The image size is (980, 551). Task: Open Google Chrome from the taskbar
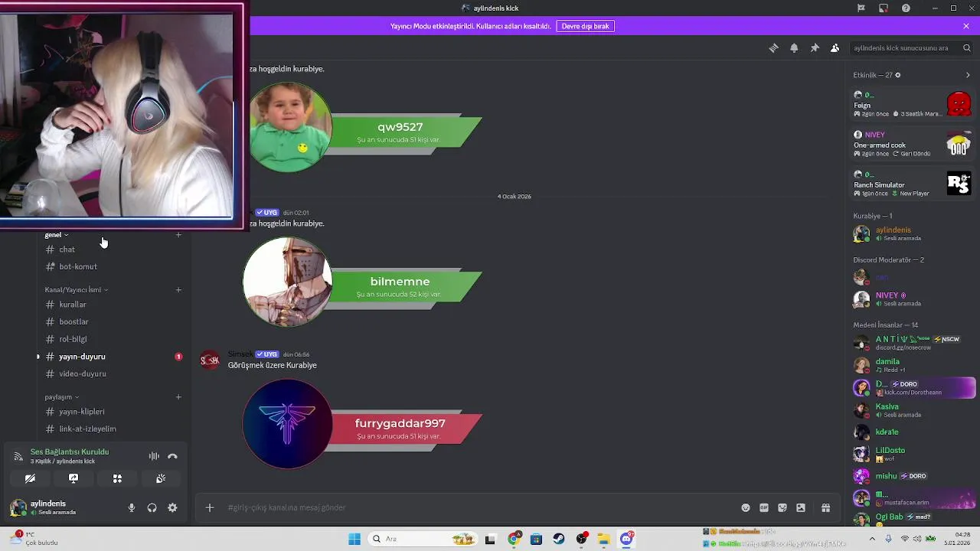(514, 539)
